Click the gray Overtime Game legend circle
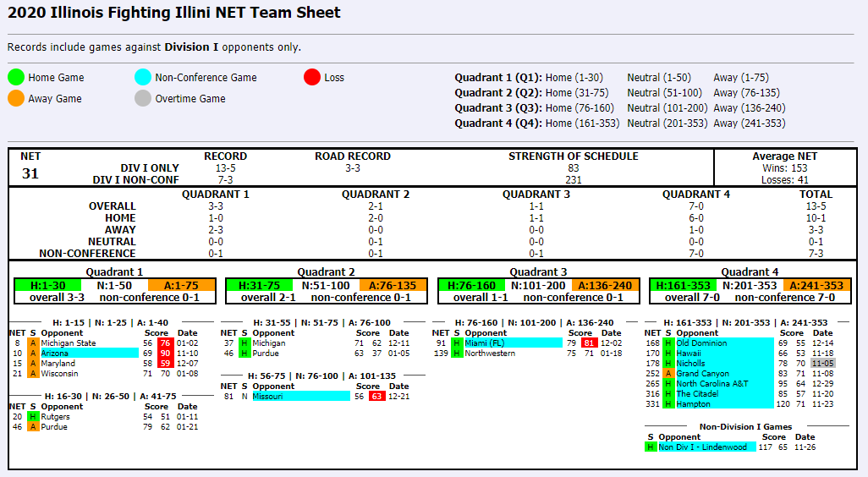This screenshot has width=868, height=477. tap(143, 98)
